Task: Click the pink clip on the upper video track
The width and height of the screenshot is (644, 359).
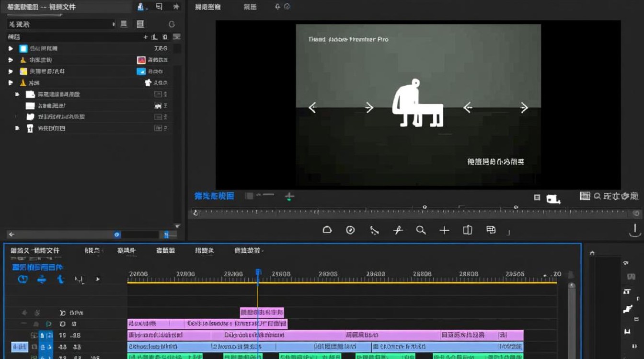Action: pyautogui.click(x=261, y=312)
